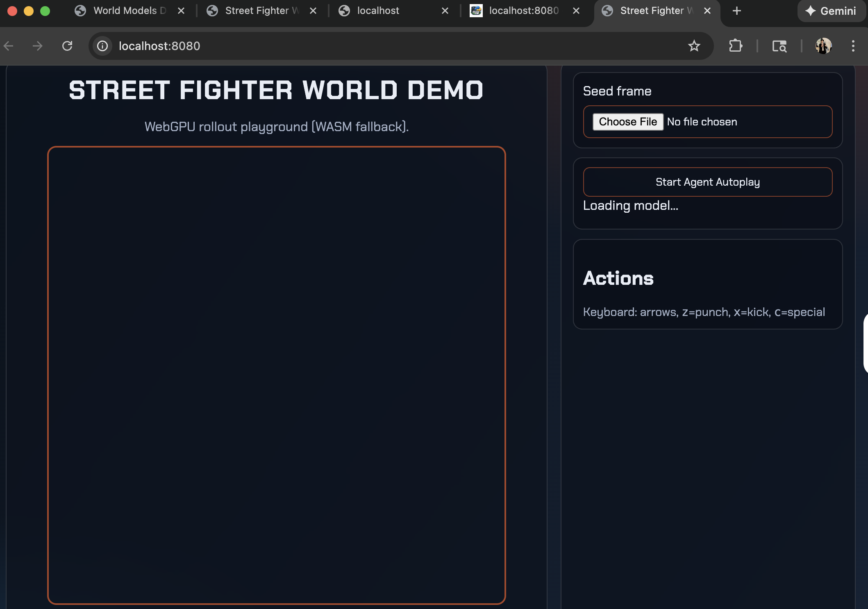Click the forward navigation arrow
868x609 pixels.
click(37, 46)
